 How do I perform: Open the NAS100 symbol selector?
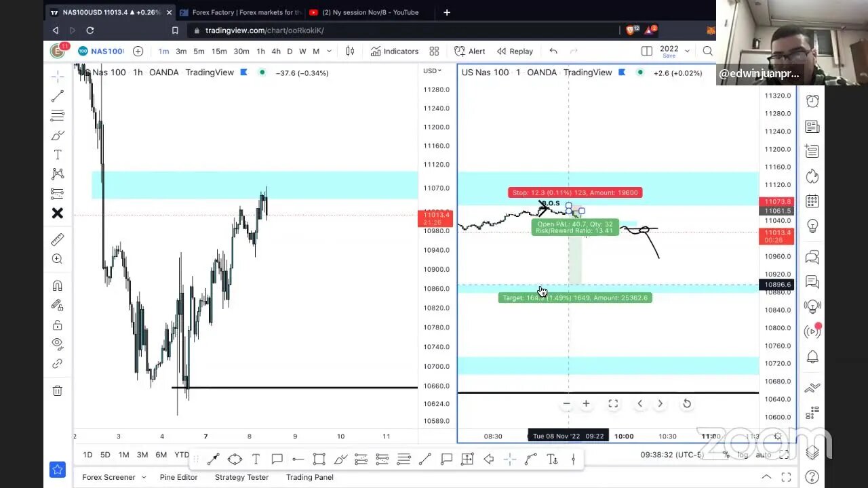(x=101, y=51)
